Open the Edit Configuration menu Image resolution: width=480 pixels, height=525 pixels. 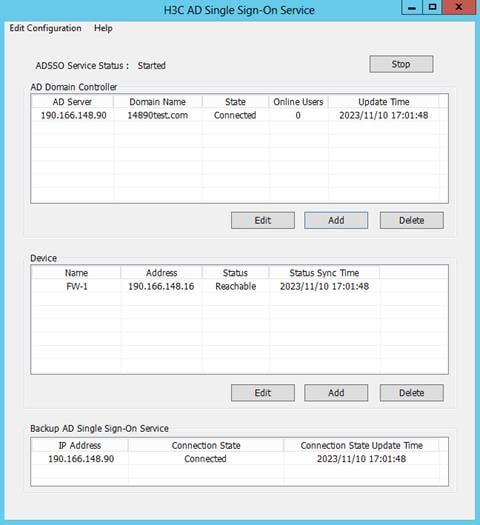click(45, 28)
